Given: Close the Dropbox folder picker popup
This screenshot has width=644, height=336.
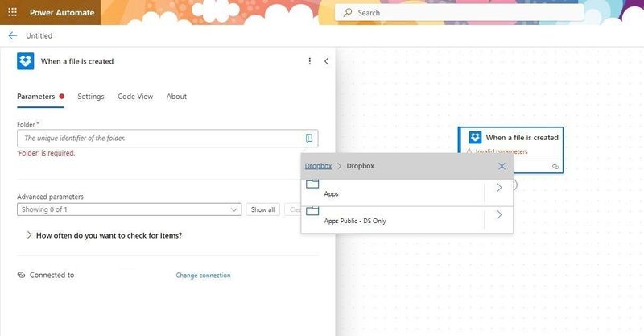Looking at the screenshot, I should click(x=502, y=166).
